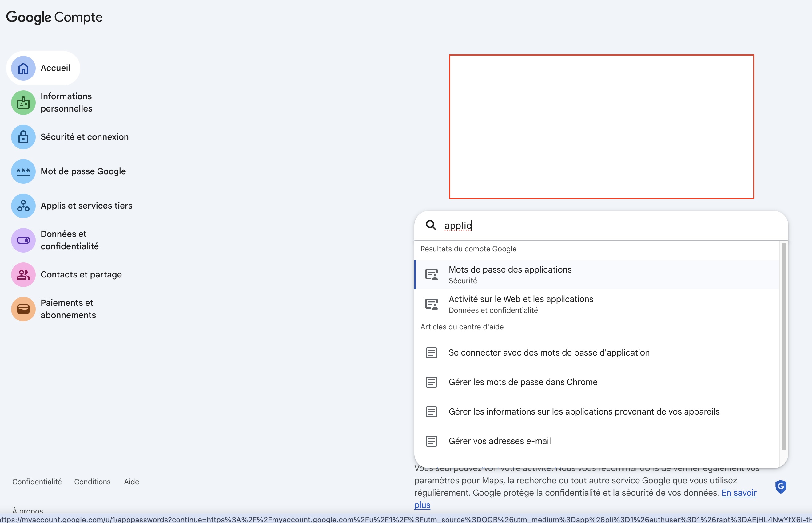Select the Informations personnelles badge icon
Screen dimensions: 812x523
[x=23, y=102]
